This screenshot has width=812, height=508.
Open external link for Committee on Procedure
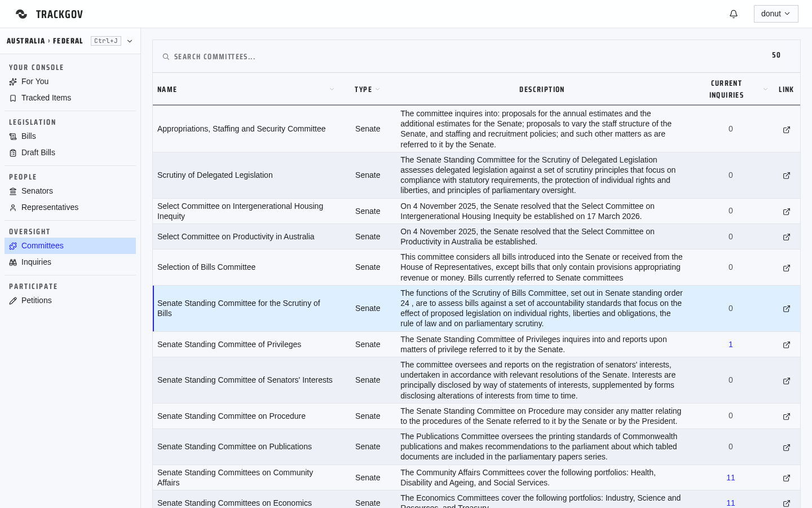pyautogui.click(x=787, y=417)
